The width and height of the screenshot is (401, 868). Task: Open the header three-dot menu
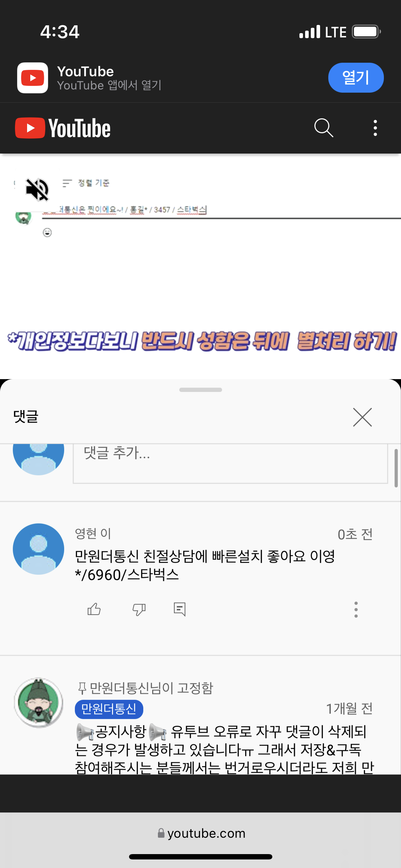point(375,128)
